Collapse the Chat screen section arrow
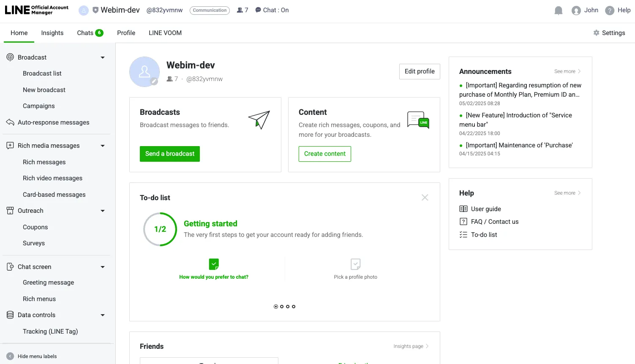Viewport: 635px width, 364px height. (x=103, y=267)
